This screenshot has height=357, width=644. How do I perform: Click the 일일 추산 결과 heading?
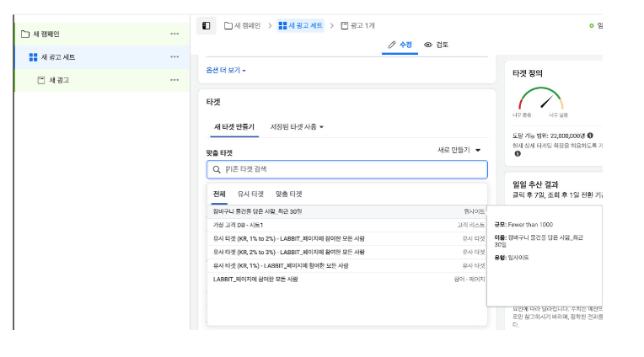535,184
